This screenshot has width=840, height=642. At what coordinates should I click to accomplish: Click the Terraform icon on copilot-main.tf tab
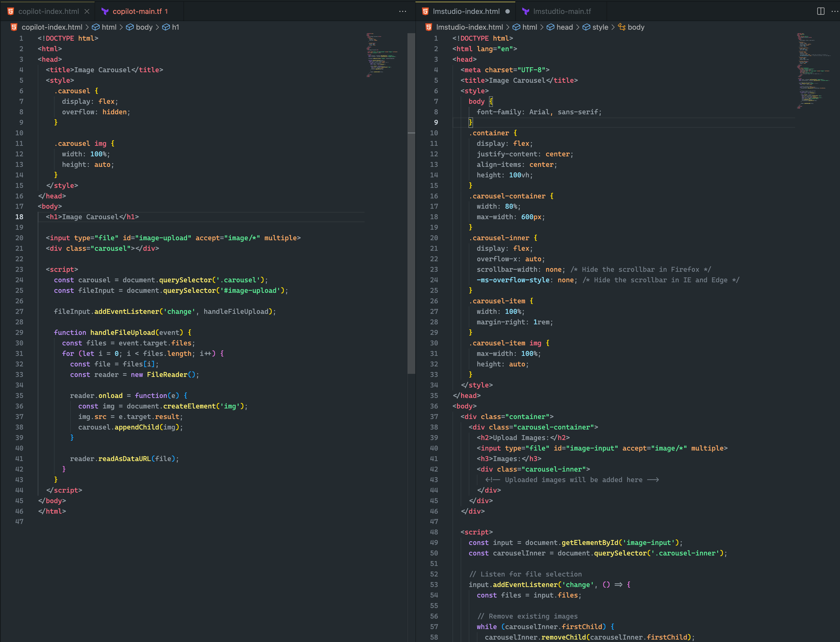tap(105, 11)
